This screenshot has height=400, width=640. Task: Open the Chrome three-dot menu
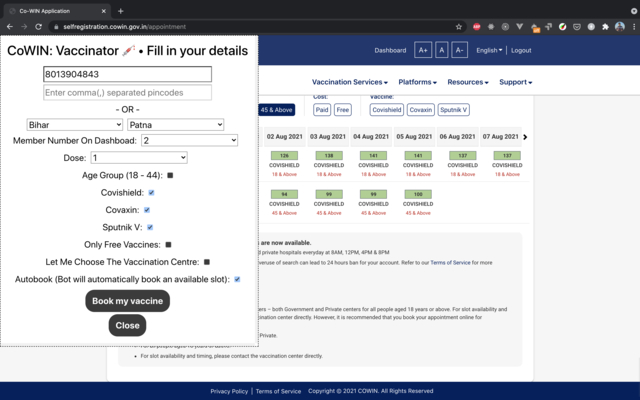pos(634,27)
